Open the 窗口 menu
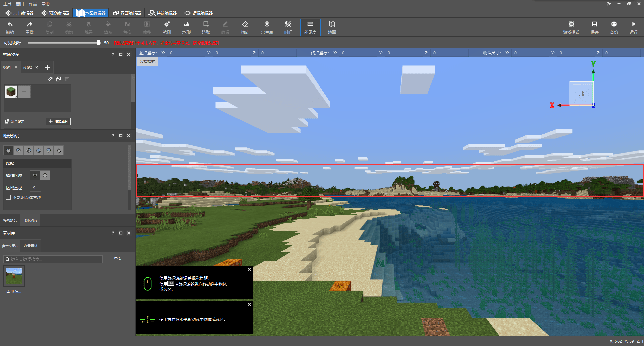Image resolution: width=644 pixels, height=346 pixels. [x=20, y=4]
